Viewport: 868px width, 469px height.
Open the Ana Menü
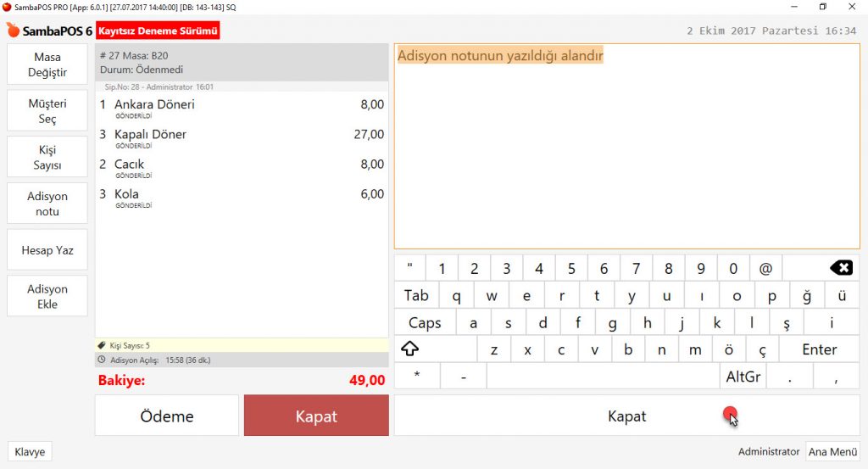point(832,452)
